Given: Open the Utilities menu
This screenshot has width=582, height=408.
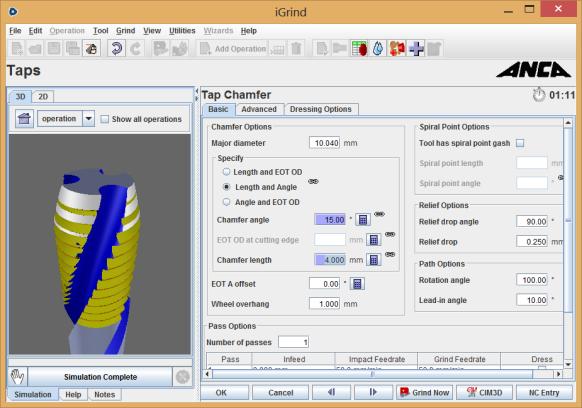Looking at the screenshot, I should pos(182,31).
